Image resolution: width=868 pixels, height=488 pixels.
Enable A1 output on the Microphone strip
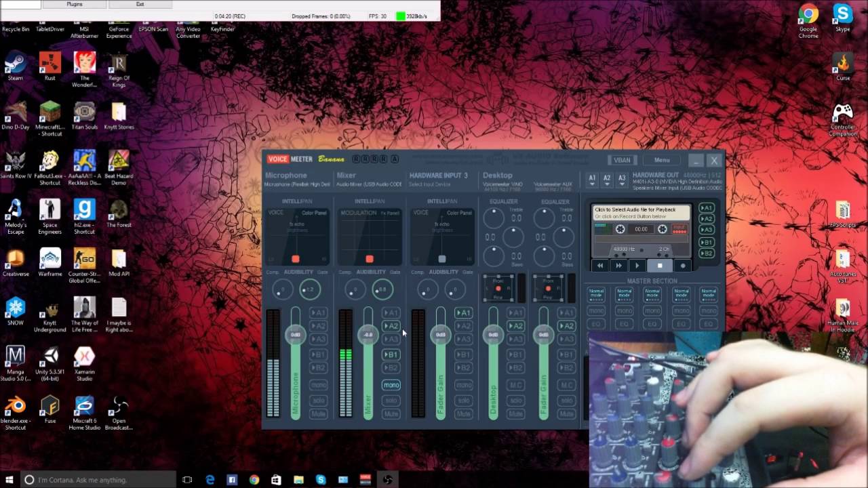(318, 313)
